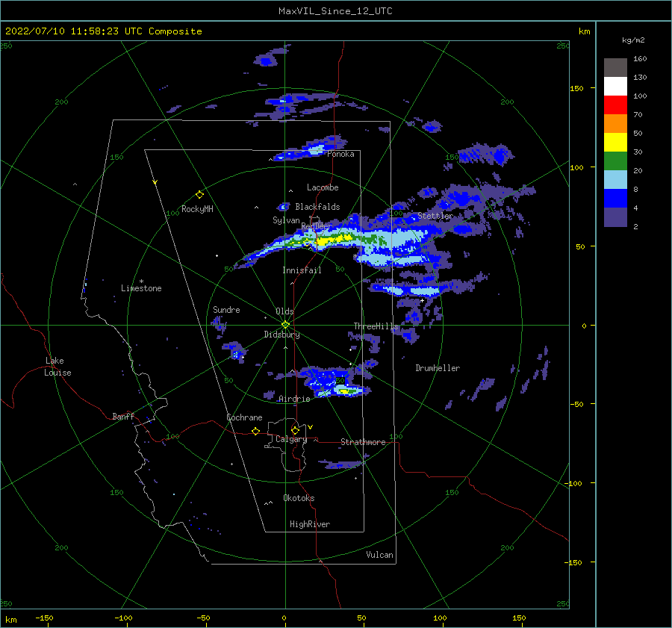The image size is (672, 628).
Task: Click the Lacombe town label
Action: coord(323,187)
